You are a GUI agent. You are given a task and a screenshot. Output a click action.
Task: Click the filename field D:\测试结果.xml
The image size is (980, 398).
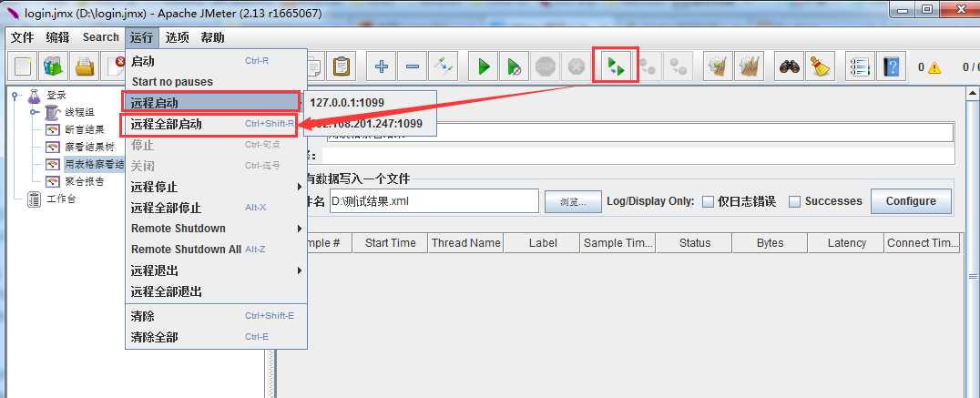(434, 201)
